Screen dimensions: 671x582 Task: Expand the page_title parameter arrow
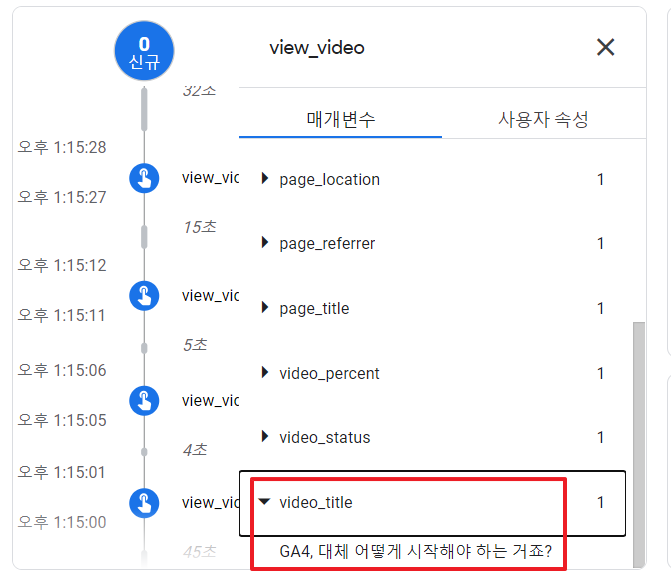(265, 307)
